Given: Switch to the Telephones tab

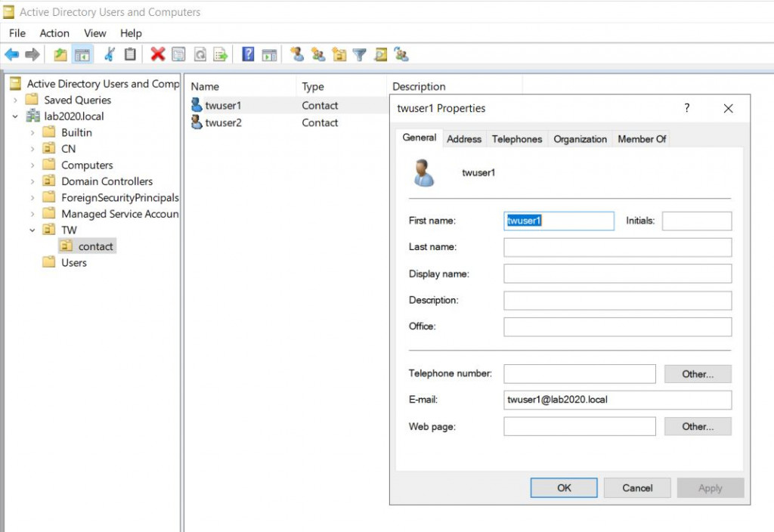Looking at the screenshot, I should pyautogui.click(x=517, y=139).
